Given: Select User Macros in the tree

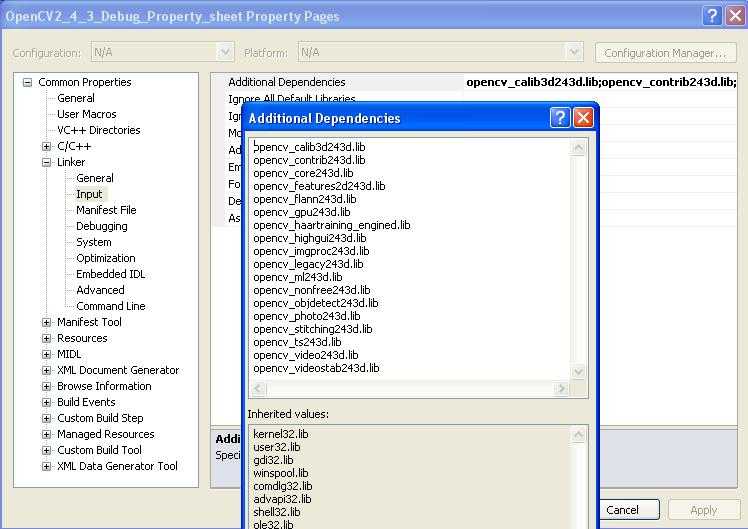Looking at the screenshot, I should pos(87,114).
